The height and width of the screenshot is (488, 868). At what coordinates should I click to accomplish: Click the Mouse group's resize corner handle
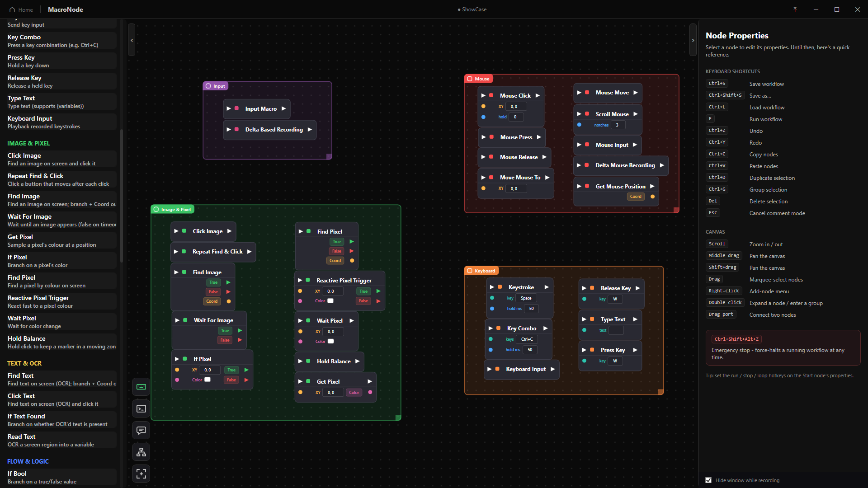[676, 210]
